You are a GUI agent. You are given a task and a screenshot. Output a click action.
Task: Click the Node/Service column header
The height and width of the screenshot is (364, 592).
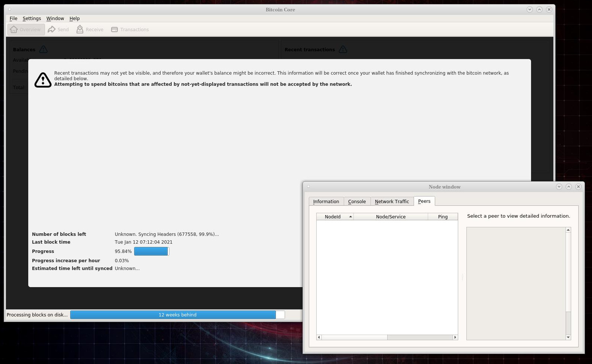click(391, 217)
